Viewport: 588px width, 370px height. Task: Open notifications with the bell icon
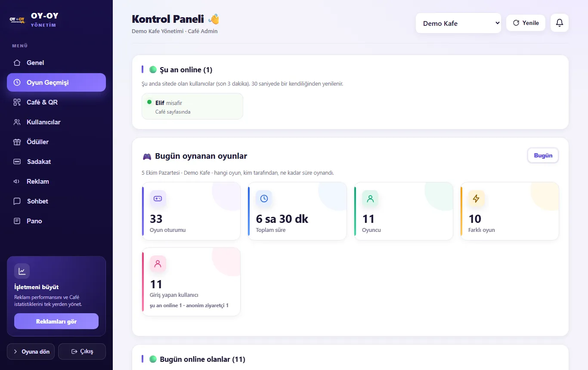pos(560,23)
